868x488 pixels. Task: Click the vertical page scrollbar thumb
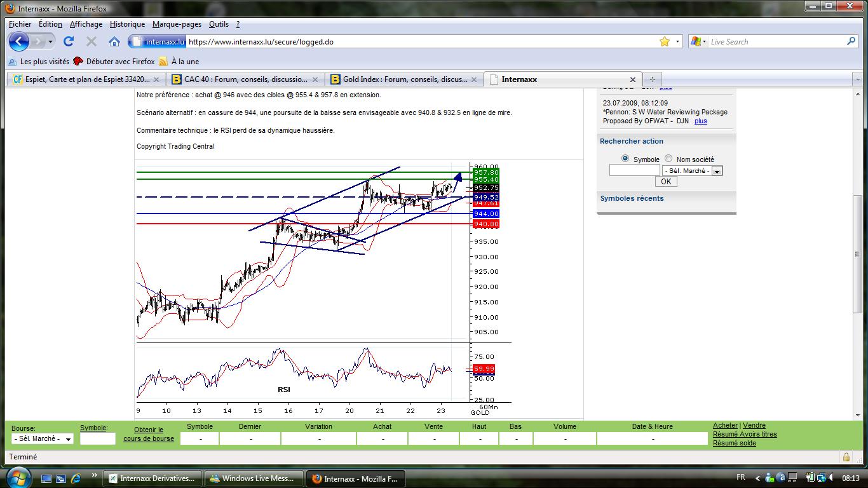(x=859, y=254)
